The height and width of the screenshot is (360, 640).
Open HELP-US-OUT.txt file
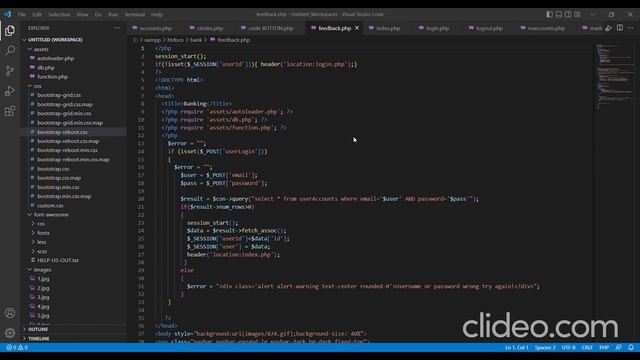point(73,260)
